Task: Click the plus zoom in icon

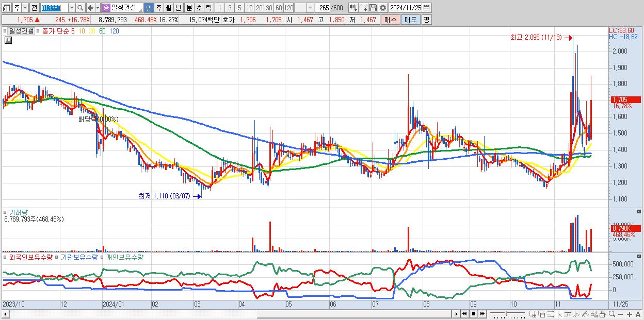Action: coord(630,314)
